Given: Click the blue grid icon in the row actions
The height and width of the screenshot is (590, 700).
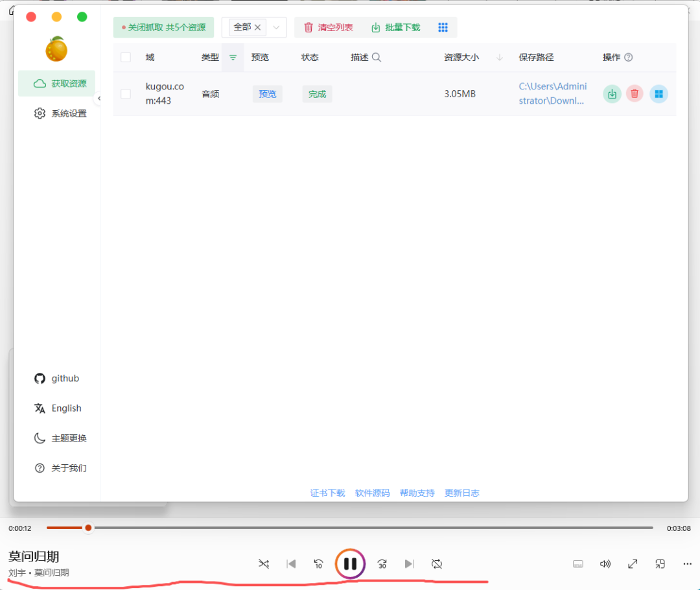Looking at the screenshot, I should [659, 93].
